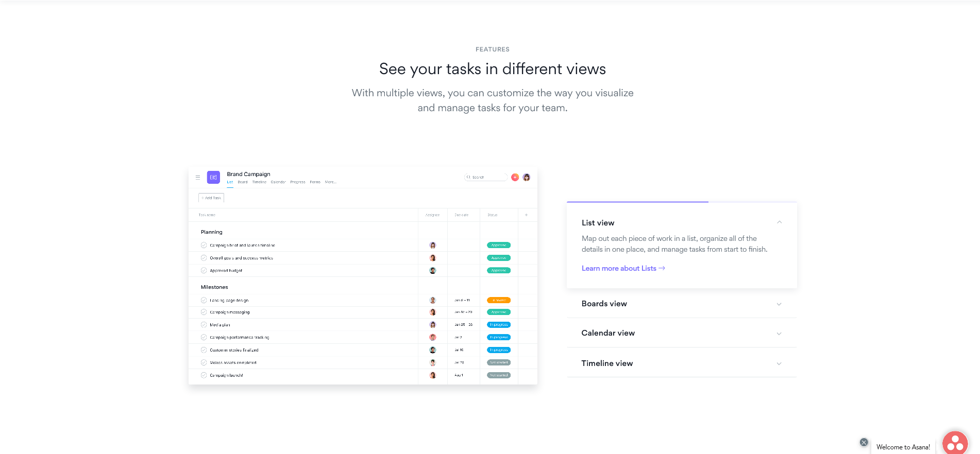Click the plus icon to add column
This screenshot has width=980, height=454.
[526, 215]
